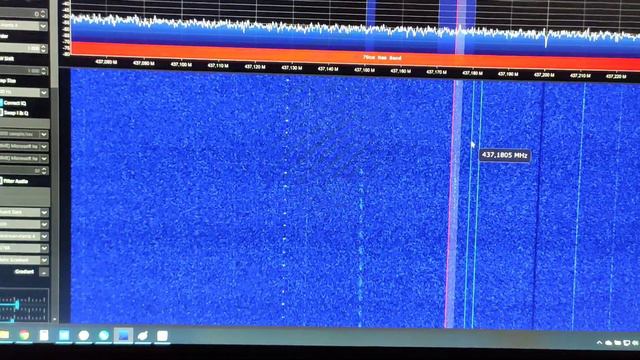Viewport: 640px width, 360px height.
Task: Click the 437,100 M frequency label
Action: (x=181, y=64)
